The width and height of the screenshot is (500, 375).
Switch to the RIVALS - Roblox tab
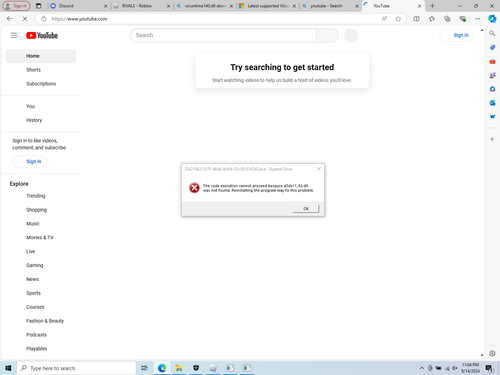point(141,6)
